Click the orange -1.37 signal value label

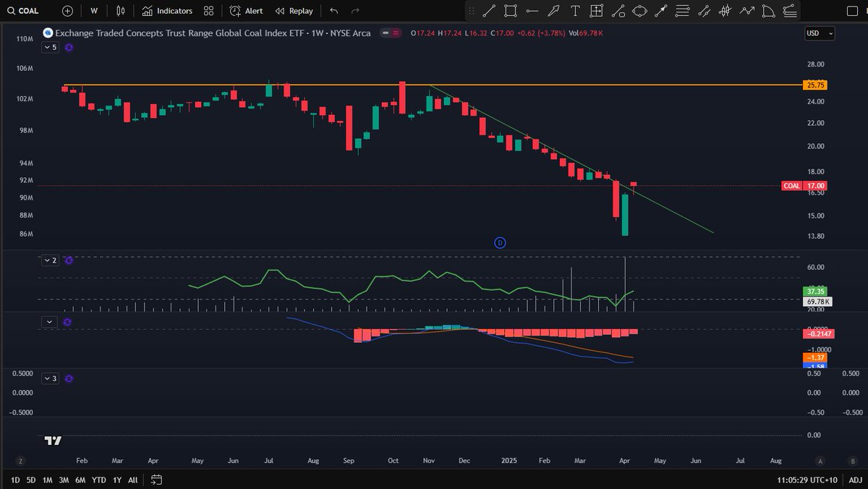click(816, 357)
